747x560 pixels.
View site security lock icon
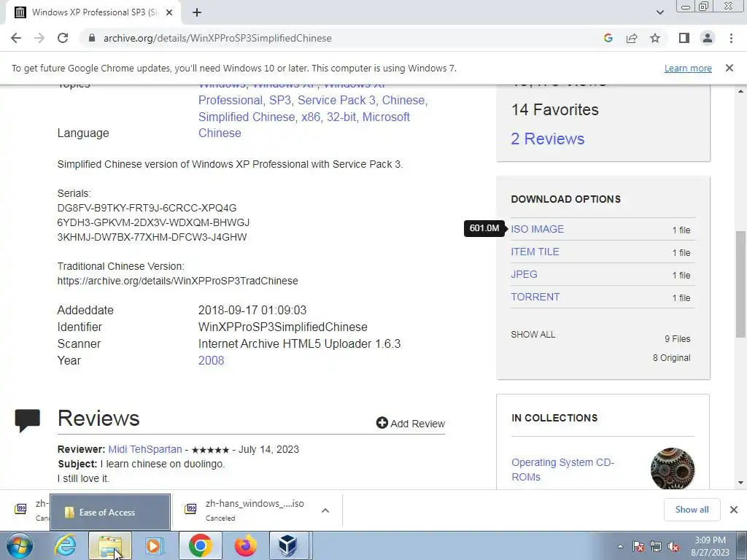click(x=92, y=38)
